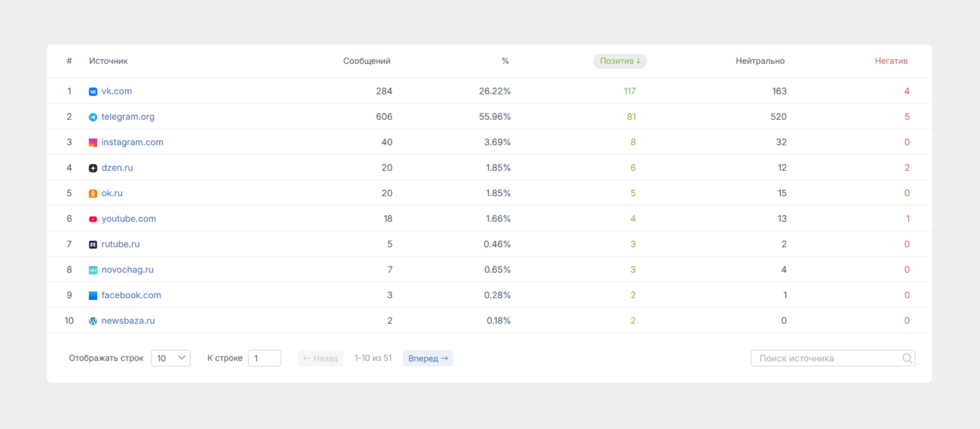The width and height of the screenshot is (980, 429).
Task: Click the Отображать строк label
Action: (x=106, y=358)
